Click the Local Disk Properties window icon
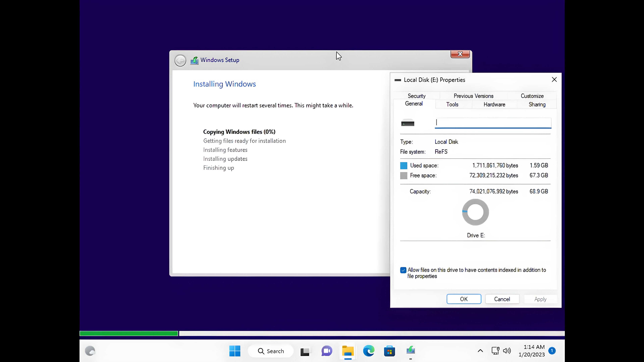The image size is (644, 362). (397, 80)
